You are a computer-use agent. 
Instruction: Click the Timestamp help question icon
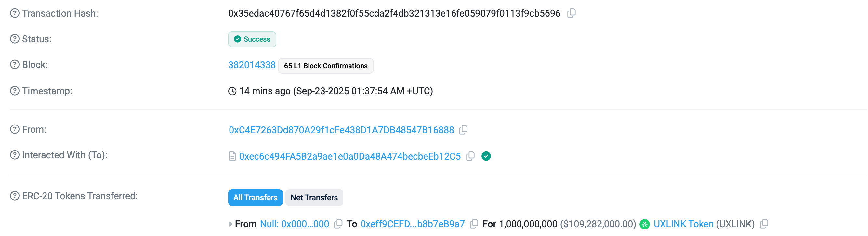click(x=15, y=91)
